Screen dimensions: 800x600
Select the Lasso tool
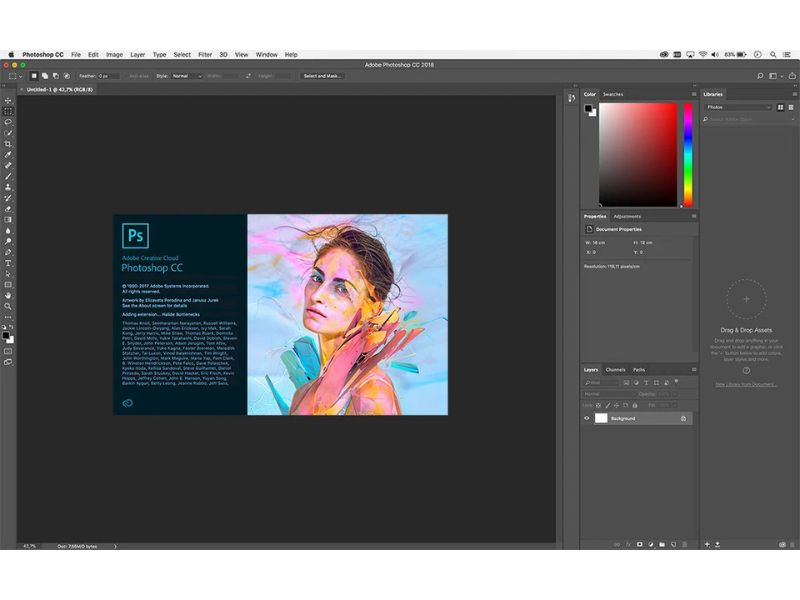pyautogui.click(x=8, y=122)
